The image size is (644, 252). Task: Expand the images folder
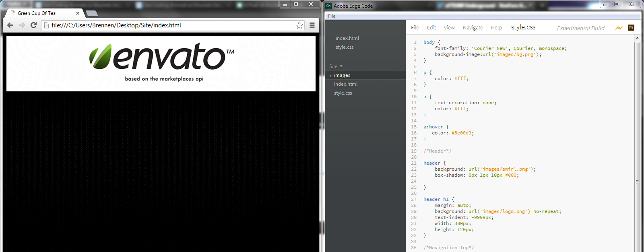point(331,76)
